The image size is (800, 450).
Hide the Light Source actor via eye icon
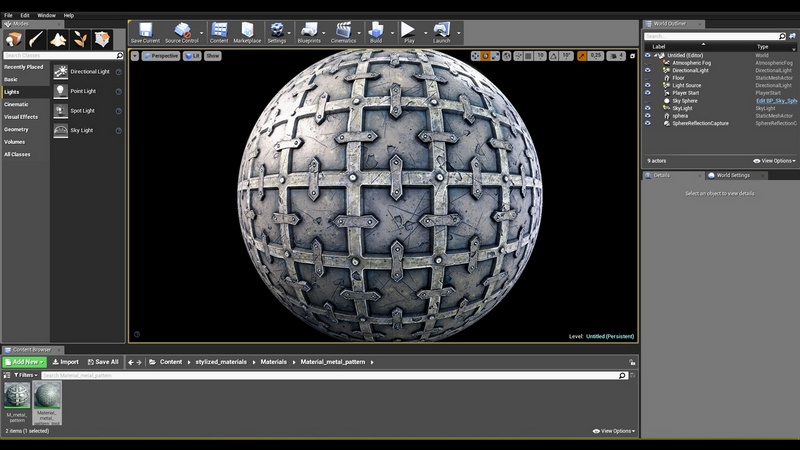(648, 85)
